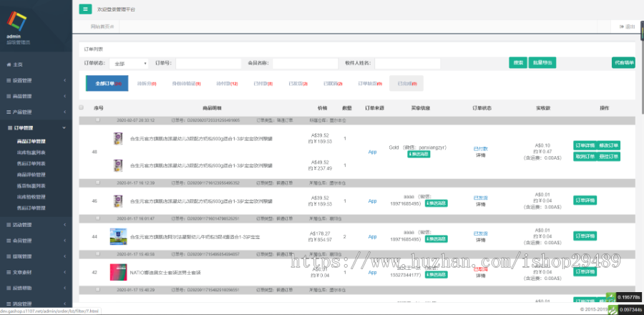The image size is (644, 315).
Task: Click the list icon beside 设置管理
Action: [9, 80]
